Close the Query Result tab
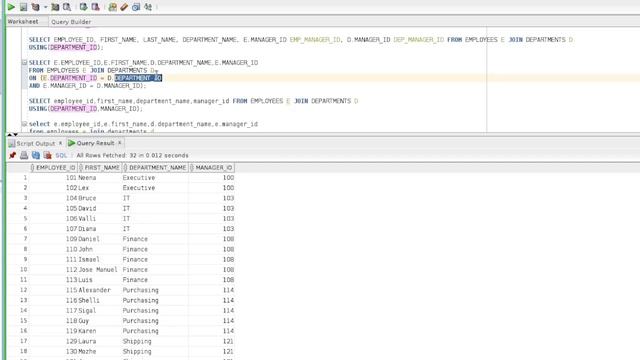Viewport: 640px width, 360px height. point(120,143)
